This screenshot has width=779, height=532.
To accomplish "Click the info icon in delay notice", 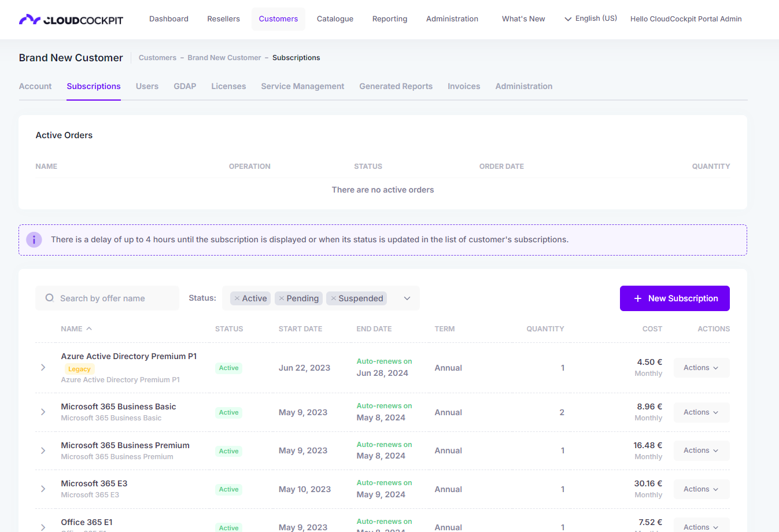I will coord(34,239).
